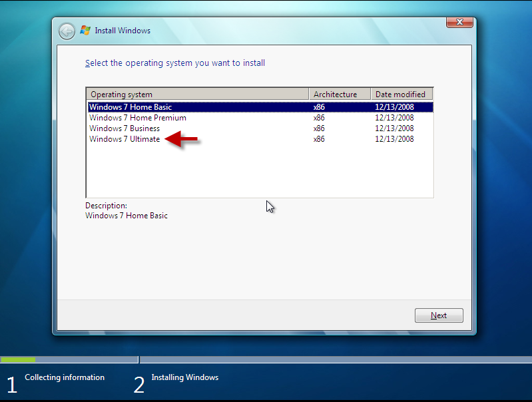
Task: Click x86 in the Home Premium row
Action: pyautogui.click(x=319, y=118)
